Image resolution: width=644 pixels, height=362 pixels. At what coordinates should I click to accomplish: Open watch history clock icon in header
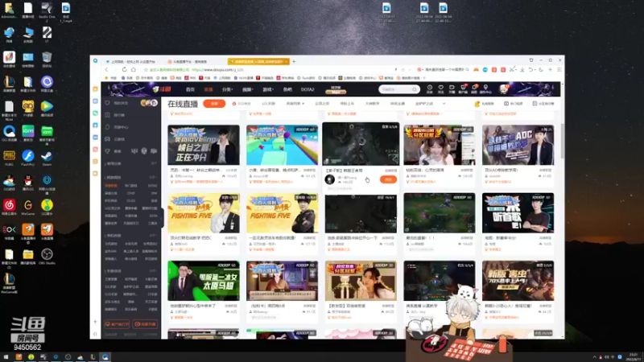tap(430, 88)
